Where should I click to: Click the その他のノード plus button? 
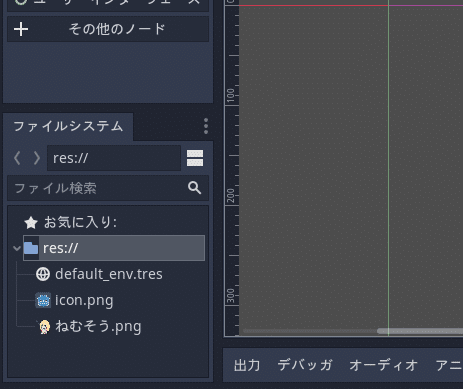pos(108,29)
